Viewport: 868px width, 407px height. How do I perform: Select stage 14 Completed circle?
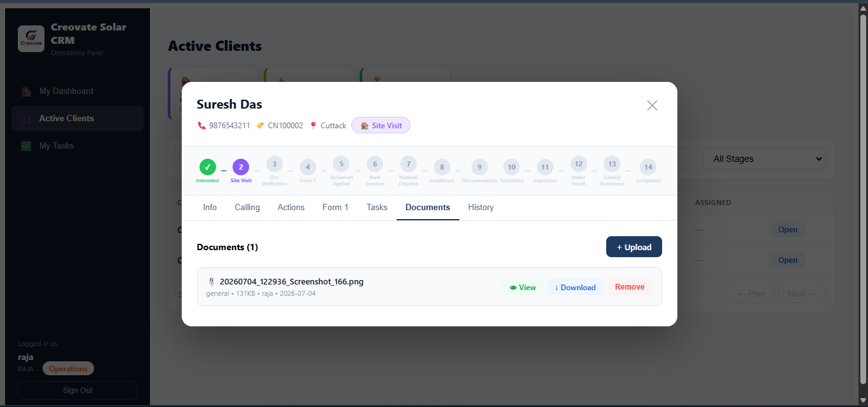648,167
